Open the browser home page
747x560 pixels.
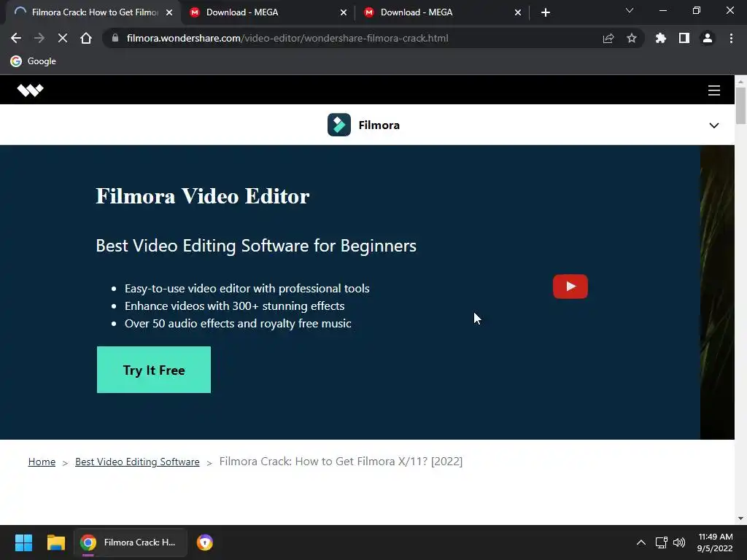pyautogui.click(x=86, y=38)
